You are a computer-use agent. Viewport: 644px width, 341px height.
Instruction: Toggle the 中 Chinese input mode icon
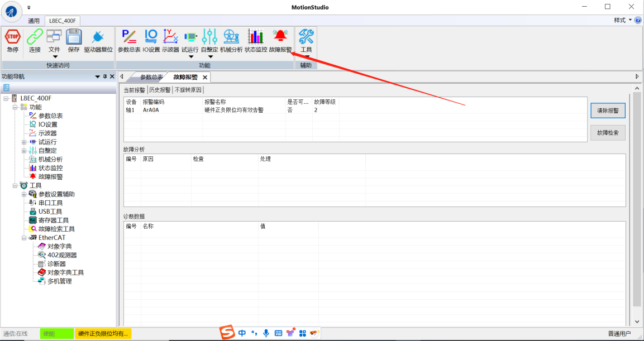coord(242,333)
